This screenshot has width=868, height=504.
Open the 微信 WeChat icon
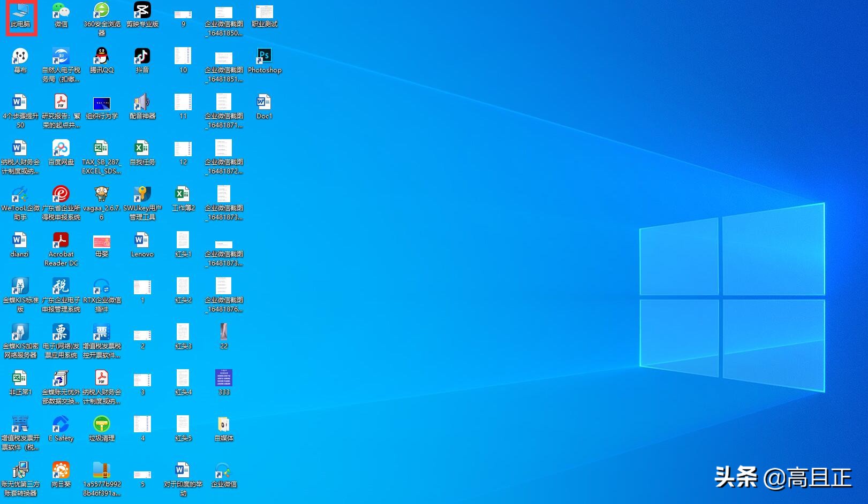click(x=61, y=15)
